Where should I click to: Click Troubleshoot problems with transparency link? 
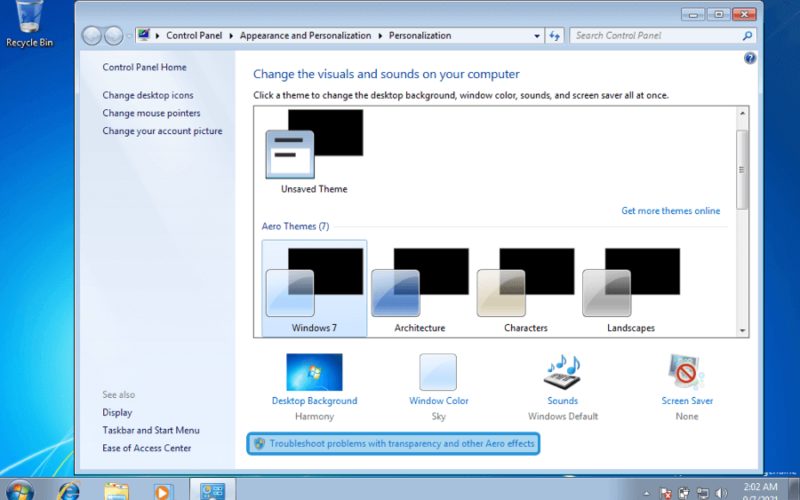click(x=402, y=443)
